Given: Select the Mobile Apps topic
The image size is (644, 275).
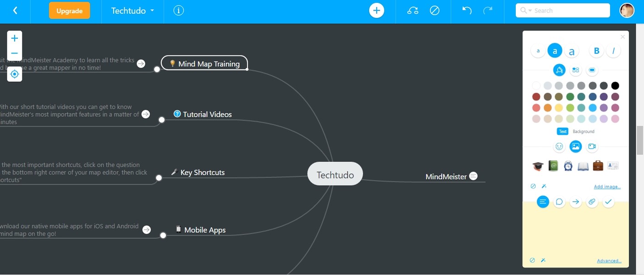Looking at the screenshot, I should [x=201, y=230].
